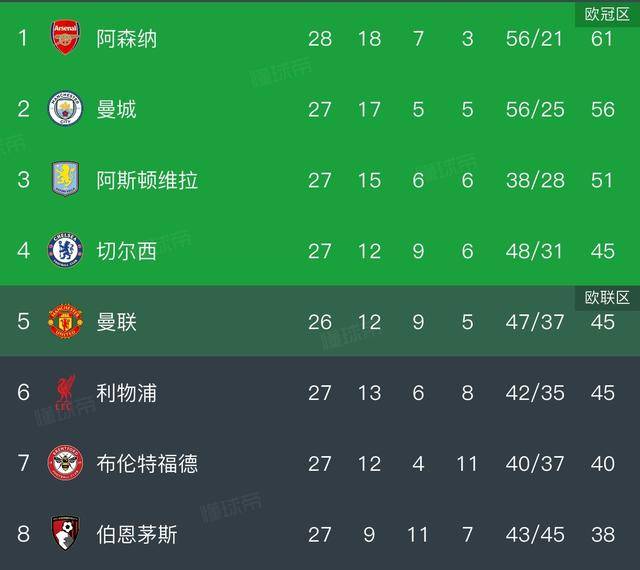Click the Arsenal club crest

click(65, 39)
